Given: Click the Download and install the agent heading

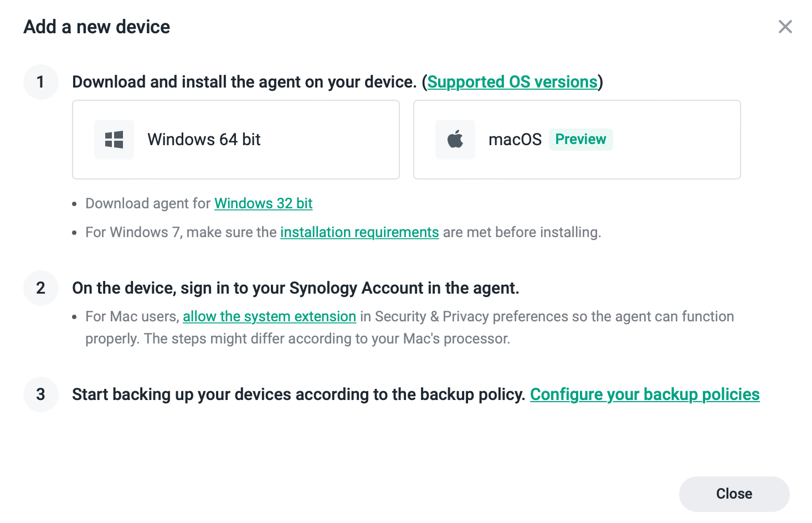Looking at the screenshot, I should coord(244,82).
